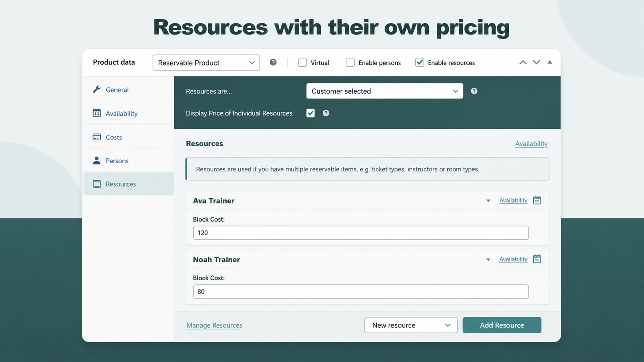Click the Noah Trainer Block Cost field
Viewport: 644px width, 362px height.
pos(361,292)
